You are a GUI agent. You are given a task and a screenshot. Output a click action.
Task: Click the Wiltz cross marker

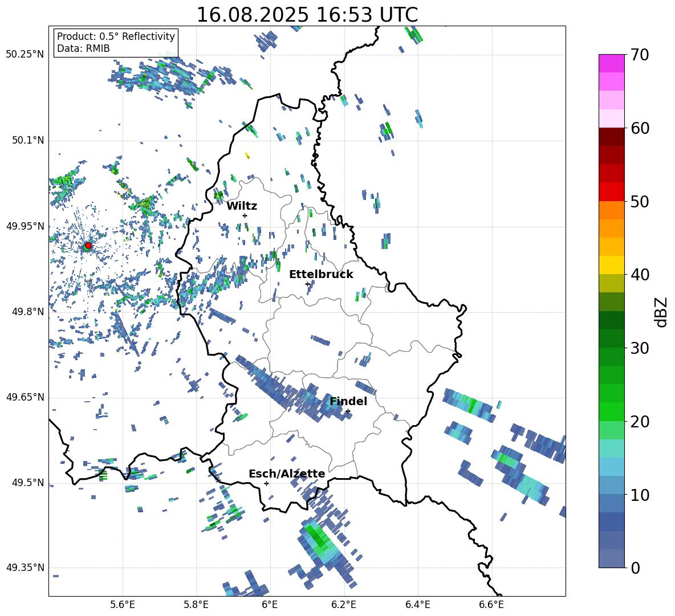click(x=245, y=215)
